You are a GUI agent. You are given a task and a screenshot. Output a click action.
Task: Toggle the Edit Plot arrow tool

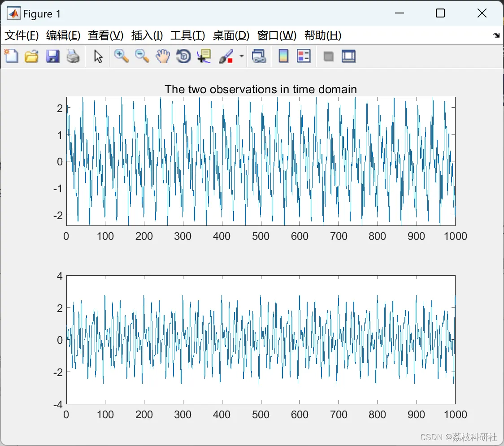pyautogui.click(x=98, y=56)
